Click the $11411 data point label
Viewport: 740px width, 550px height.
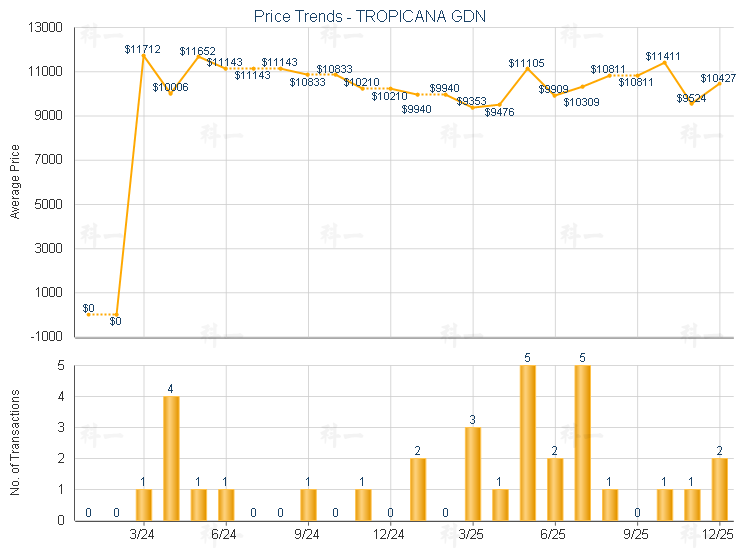[664, 56]
